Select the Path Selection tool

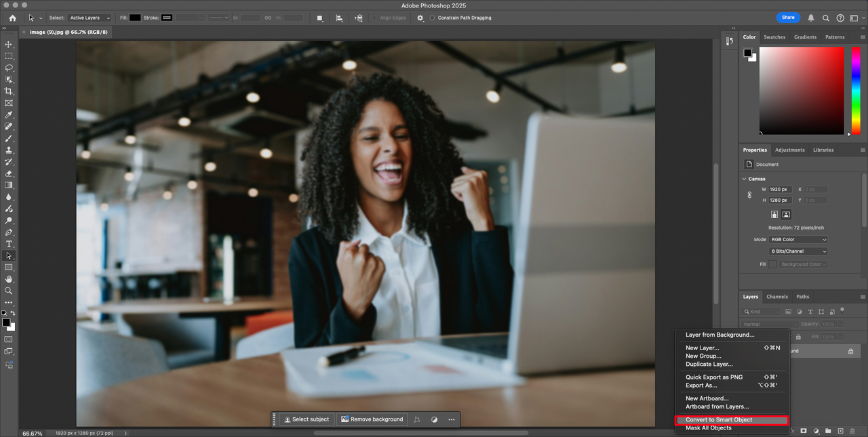click(9, 256)
